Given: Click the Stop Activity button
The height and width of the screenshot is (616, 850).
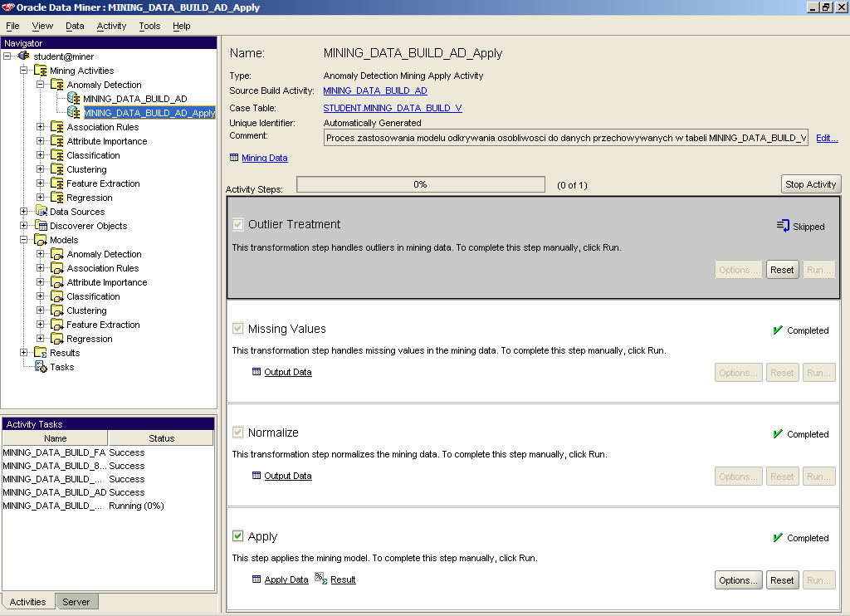Looking at the screenshot, I should [811, 184].
